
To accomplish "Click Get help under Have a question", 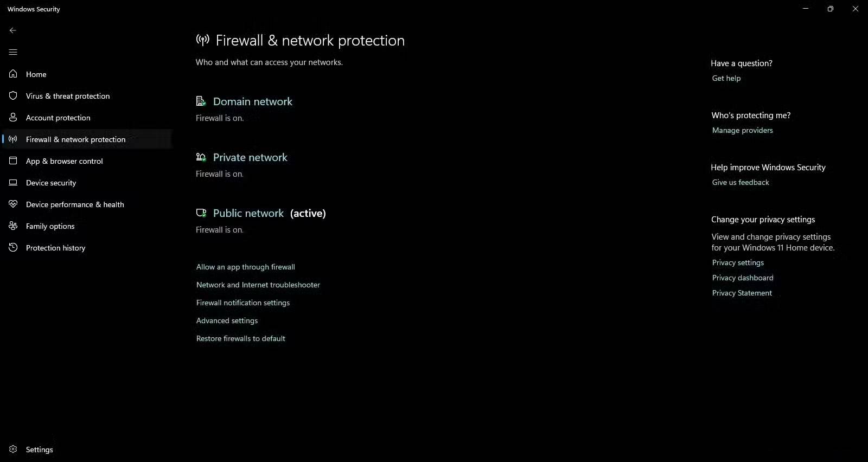I will tap(726, 78).
